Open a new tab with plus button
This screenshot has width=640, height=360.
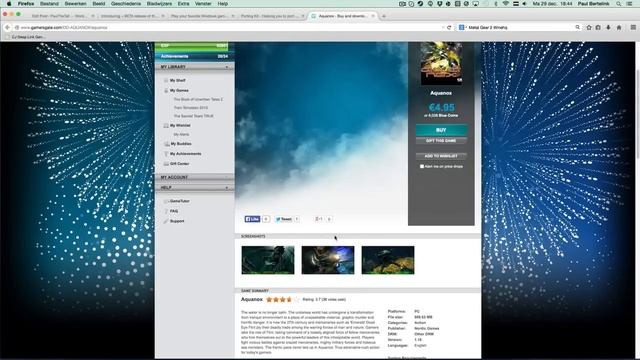384,16
